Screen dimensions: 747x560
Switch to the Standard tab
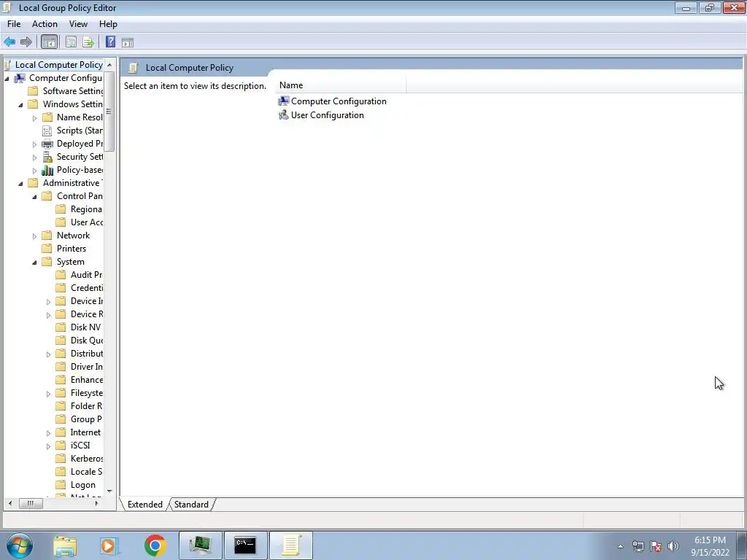coord(191,505)
